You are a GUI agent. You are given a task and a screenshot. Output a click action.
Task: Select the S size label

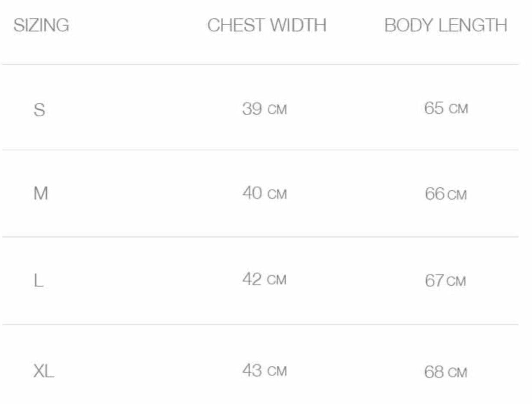coord(39,110)
